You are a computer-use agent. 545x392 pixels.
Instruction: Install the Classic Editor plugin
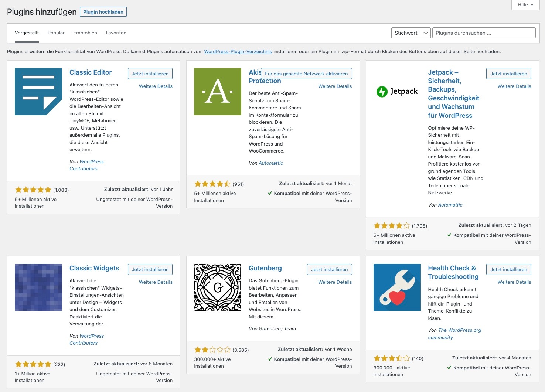(x=150, y=74)
